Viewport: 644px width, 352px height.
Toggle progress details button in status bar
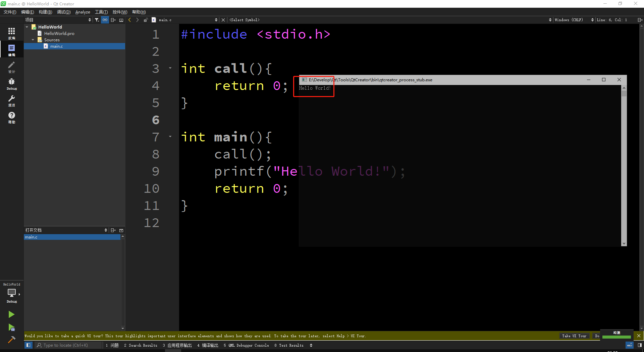tap(630, 345)
